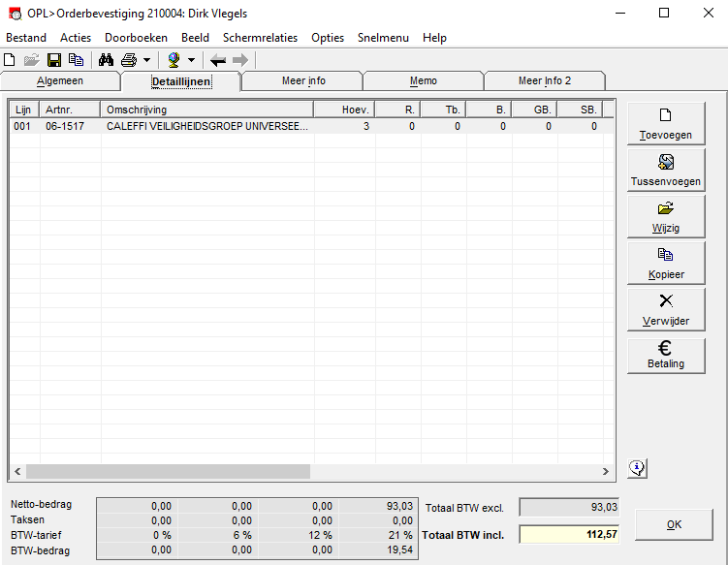The width and height of the screenshot is (728, 565).
Task: Maximize the window
Action: [664, 13]
